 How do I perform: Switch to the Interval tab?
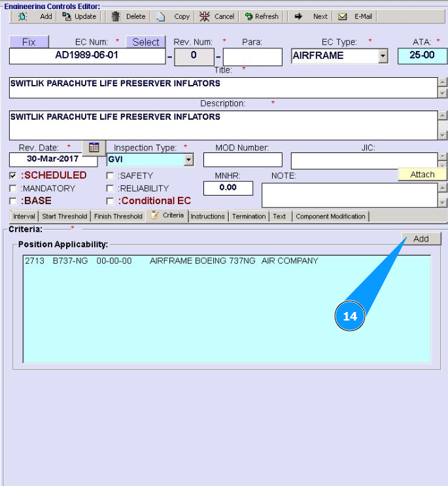[x=24, y=217]
